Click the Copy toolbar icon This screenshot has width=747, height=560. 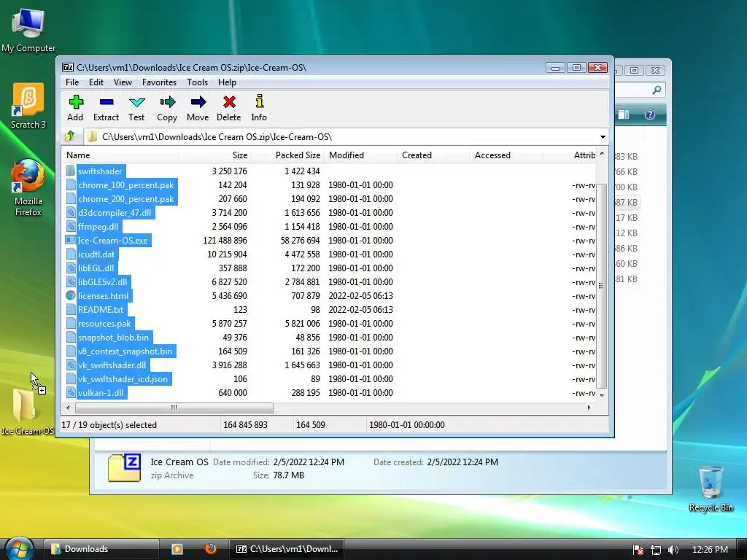[x=167, y=108]
